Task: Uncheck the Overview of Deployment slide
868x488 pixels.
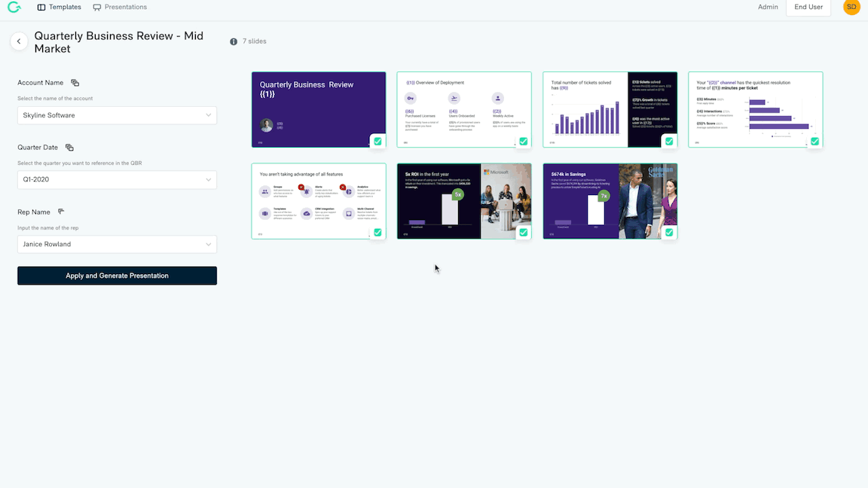Action: click(x=523, y=142)
